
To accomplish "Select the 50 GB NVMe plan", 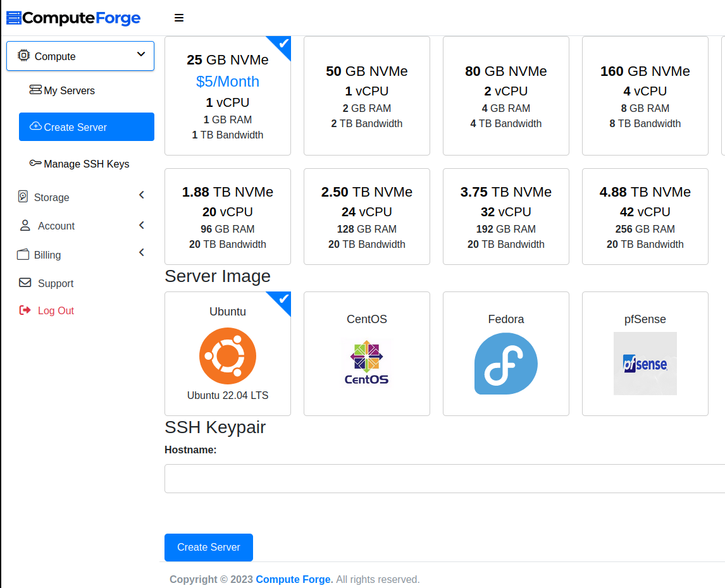I will click(367, 96).
